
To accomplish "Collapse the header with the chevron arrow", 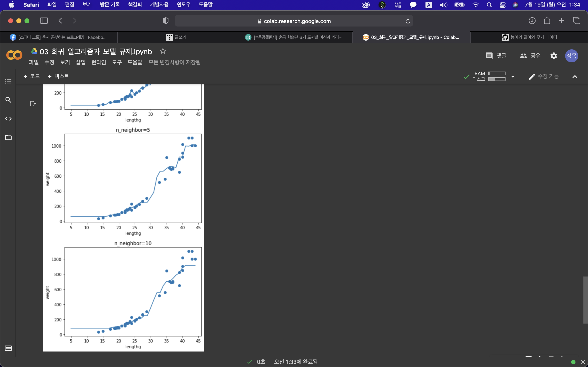I will pyautogui.click(x=575, y=77).
